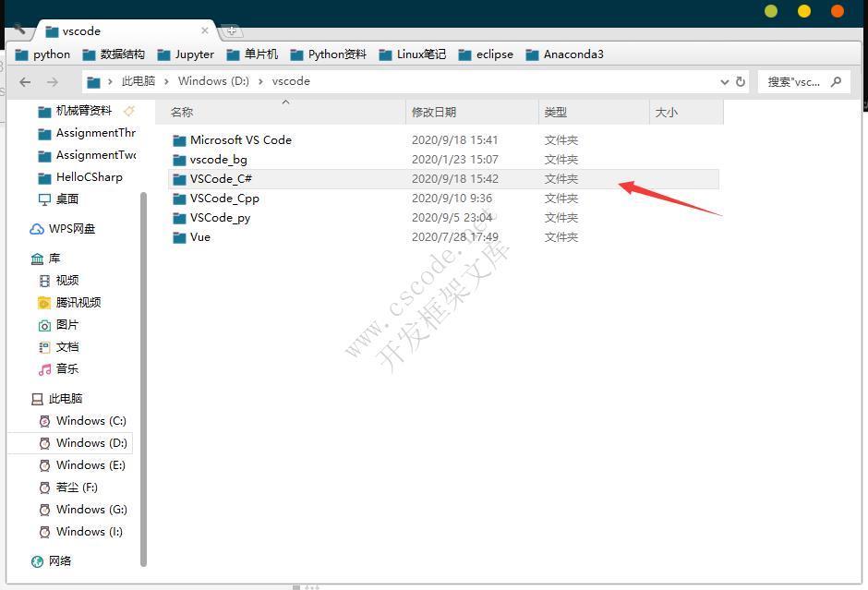Click 此电脑 in address breadcrumb
This screenshot has width=868, height=590.
coord(139,81)
